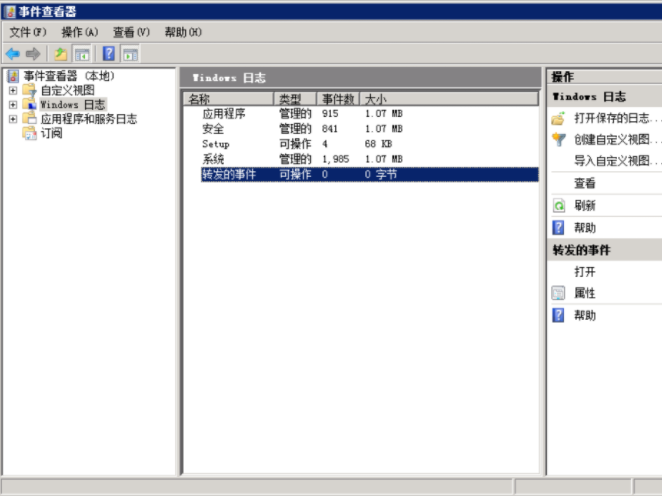The height and width of the screenshot is (496, 662).
Task: Open the 文件(F) menu
Action: point(28,32)
